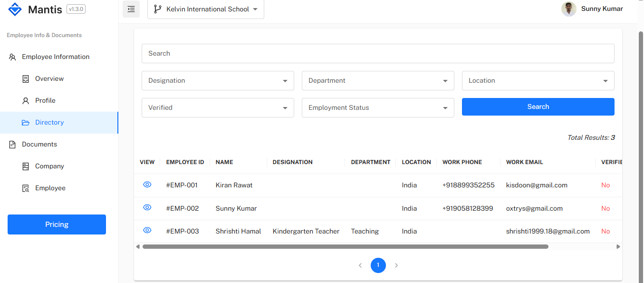View Shrishti Hamal's record via eye icon
Screen dimensions: 644x283
147,230
